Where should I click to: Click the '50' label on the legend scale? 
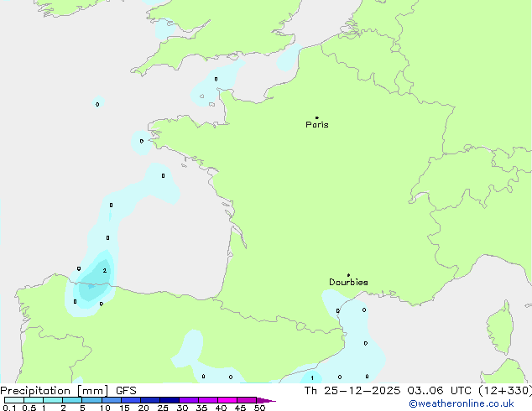(x=260, y=408)
